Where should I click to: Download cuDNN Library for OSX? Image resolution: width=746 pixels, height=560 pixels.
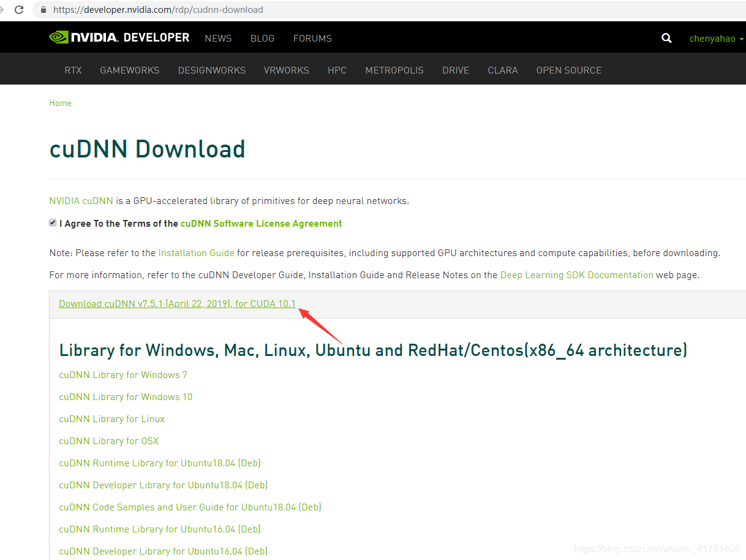(109, 441)
